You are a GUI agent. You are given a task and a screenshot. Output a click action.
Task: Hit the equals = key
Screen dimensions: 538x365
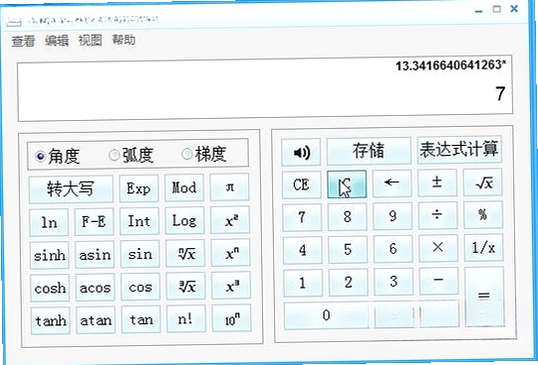click(x=484, y=296)
